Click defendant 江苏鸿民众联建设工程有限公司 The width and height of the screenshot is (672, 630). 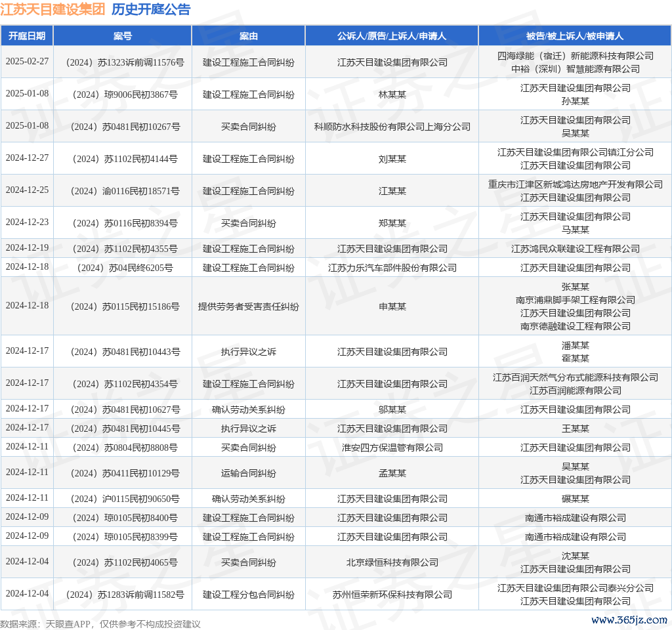click(575, 249)
